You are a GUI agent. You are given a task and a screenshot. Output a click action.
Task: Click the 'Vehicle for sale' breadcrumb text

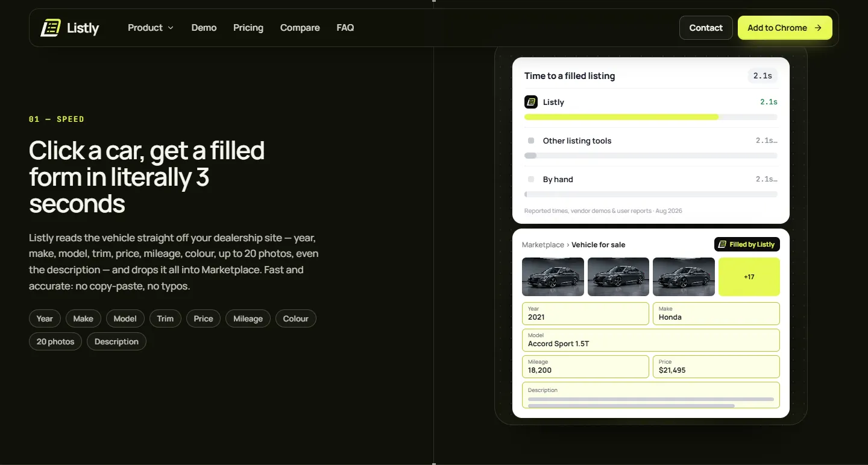pos(599,245)
